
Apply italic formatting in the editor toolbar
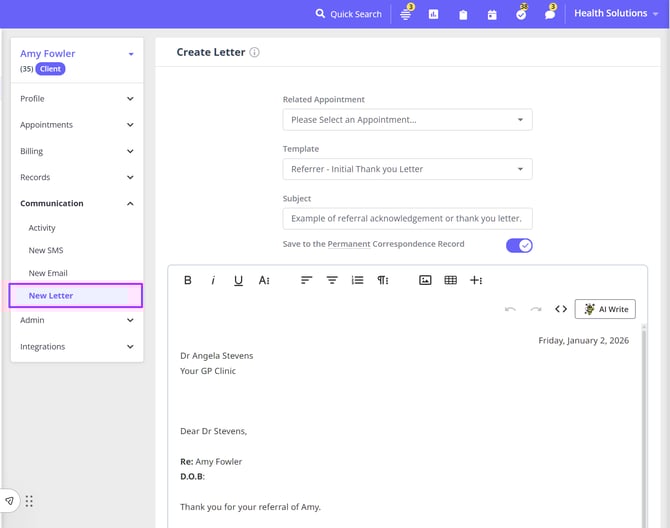[x=213, y=281]
